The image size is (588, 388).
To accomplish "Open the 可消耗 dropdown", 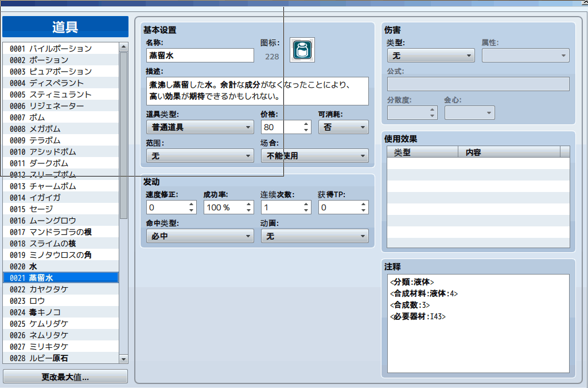I will [344, 127].
